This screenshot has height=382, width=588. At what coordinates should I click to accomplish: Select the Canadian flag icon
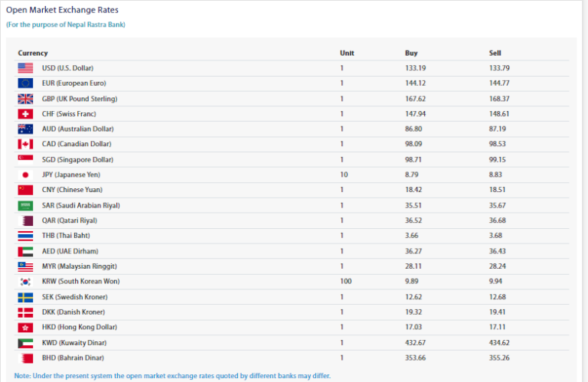(25, 144)
